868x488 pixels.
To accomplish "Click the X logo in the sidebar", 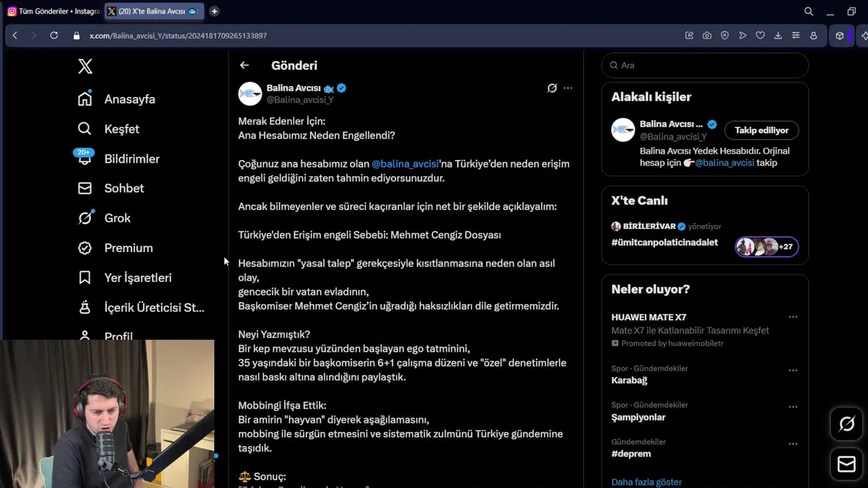I will pos(85,66).
